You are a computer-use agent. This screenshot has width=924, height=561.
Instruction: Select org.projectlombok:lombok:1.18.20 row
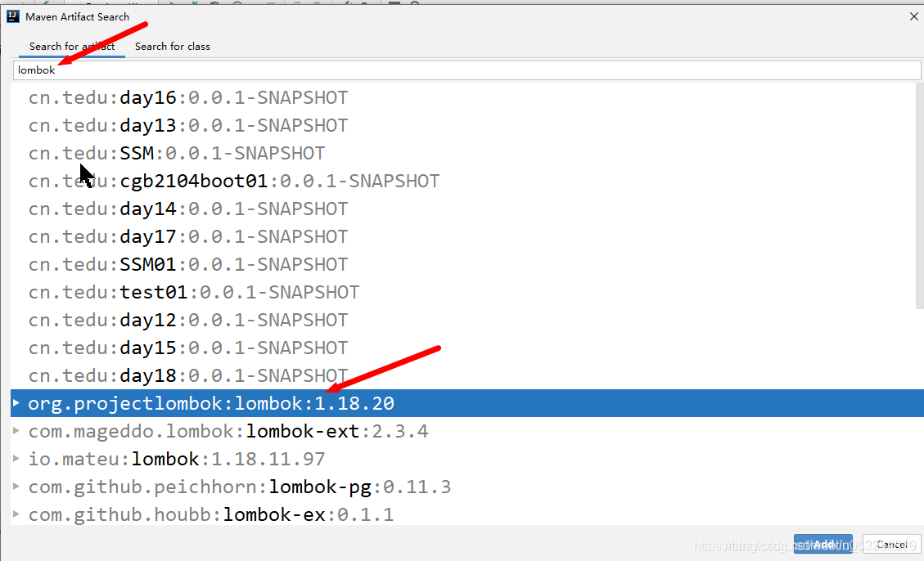pos(467,403)
